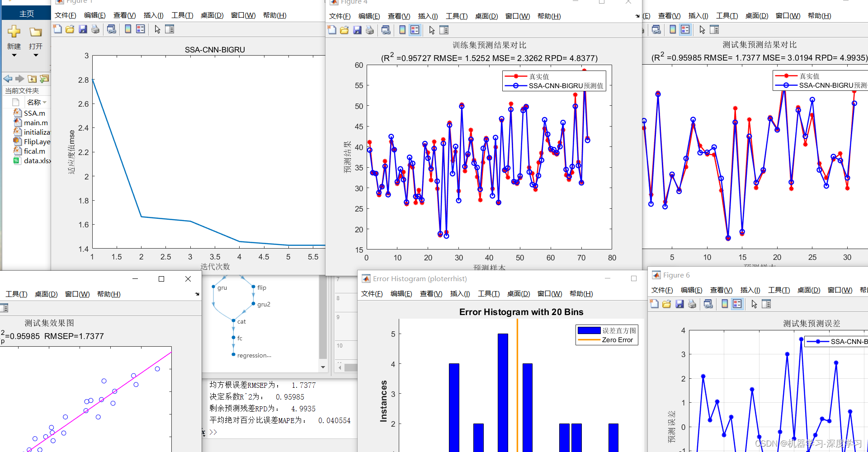Toggle Edit Plot arrow in Figure 1 toolbar
Image resolution: width=868 pixels, height=452 pixels.
(x=157, y=29)
